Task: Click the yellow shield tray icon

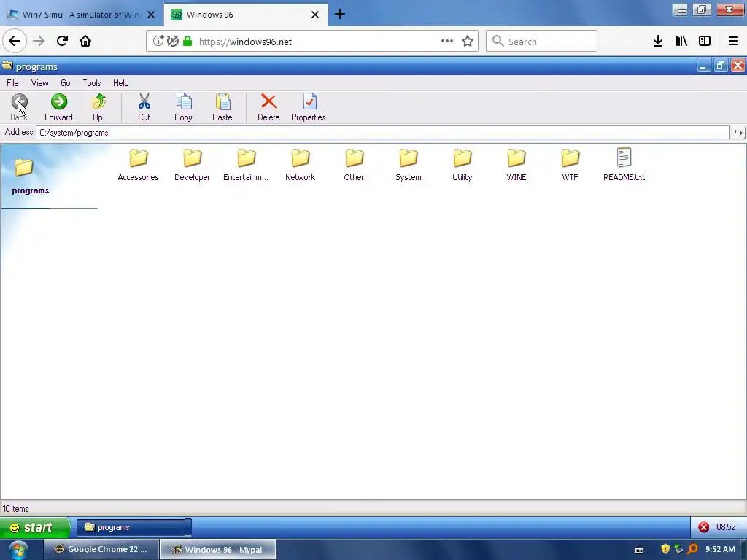Action: pyautogui.click(x=665, y=549)
